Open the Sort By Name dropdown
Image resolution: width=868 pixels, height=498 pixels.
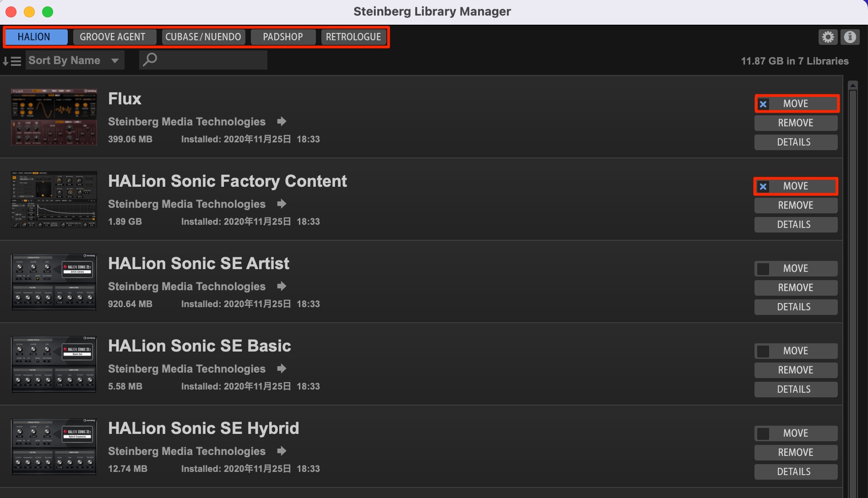(x=75, y=60)
